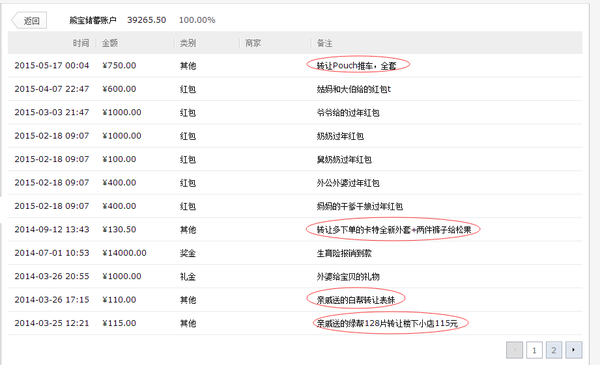600x365 pixels.
Task: Select the note 姑妈和大伯给的红包t
Action: tap(354, 89)
